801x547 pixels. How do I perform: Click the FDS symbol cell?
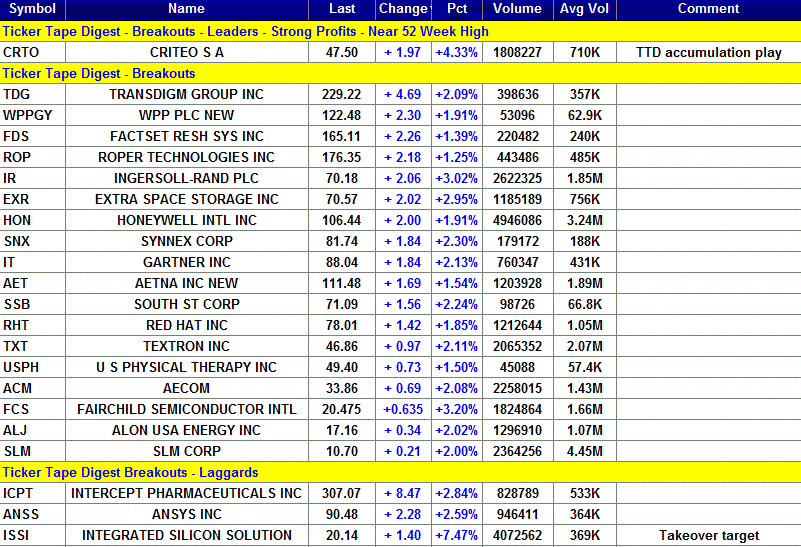point(32,136)
